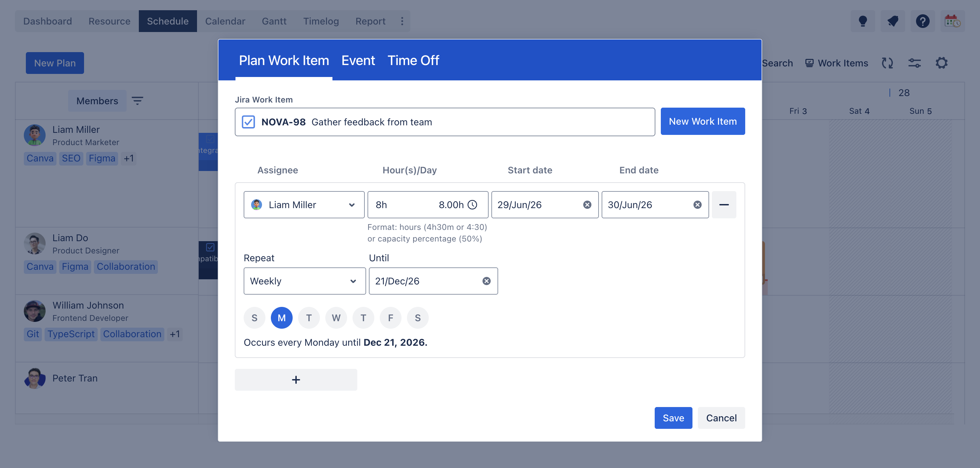Screen dimensions: 980x468
Task: Open the Liam Miller assignee dropdown
Action: pos(304,205)
